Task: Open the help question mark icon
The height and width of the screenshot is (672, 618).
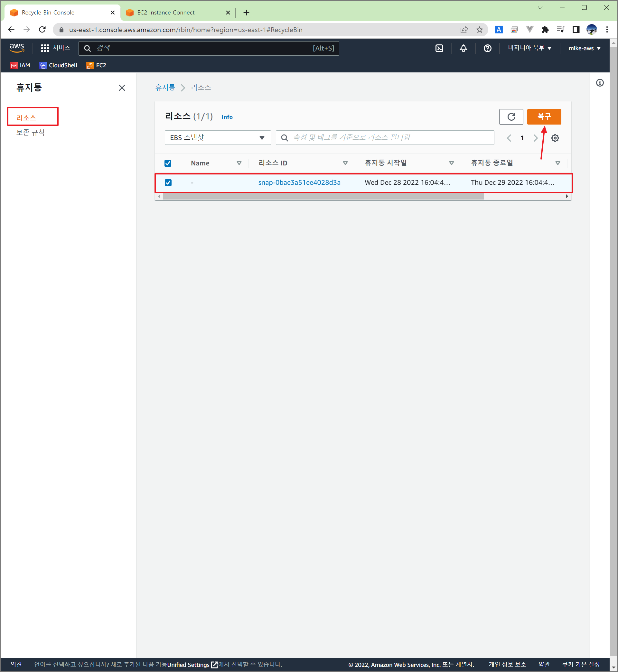Action: coord(487,48)
